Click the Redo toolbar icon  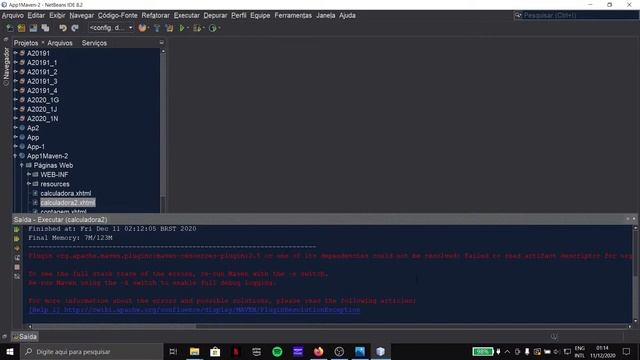[75, 28]
